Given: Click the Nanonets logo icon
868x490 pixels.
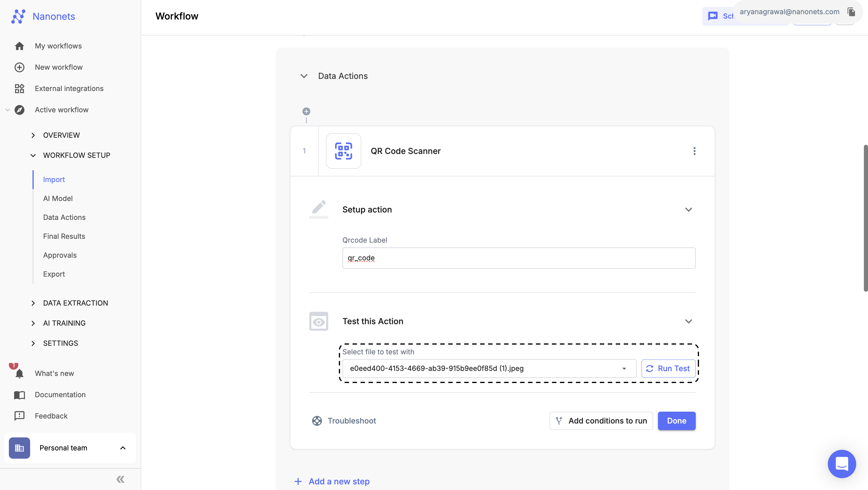Looking at the screenshot, I should (x=18, y=16).
